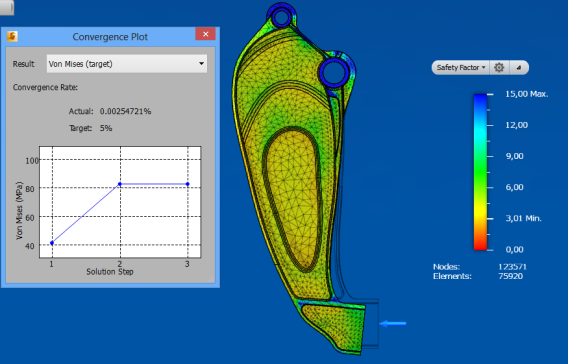Click the 15,00 Max. legend label
568x364 pixels.
click(527, 94)
